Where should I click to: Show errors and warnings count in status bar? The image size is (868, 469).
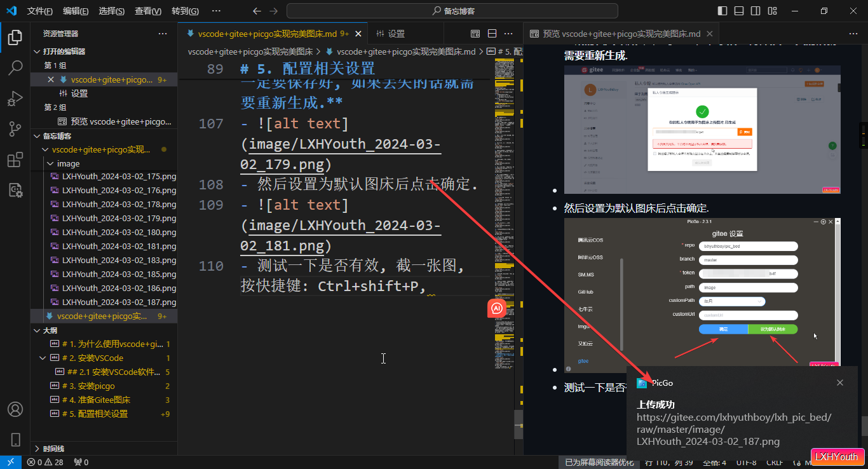[x=45, y=462]
